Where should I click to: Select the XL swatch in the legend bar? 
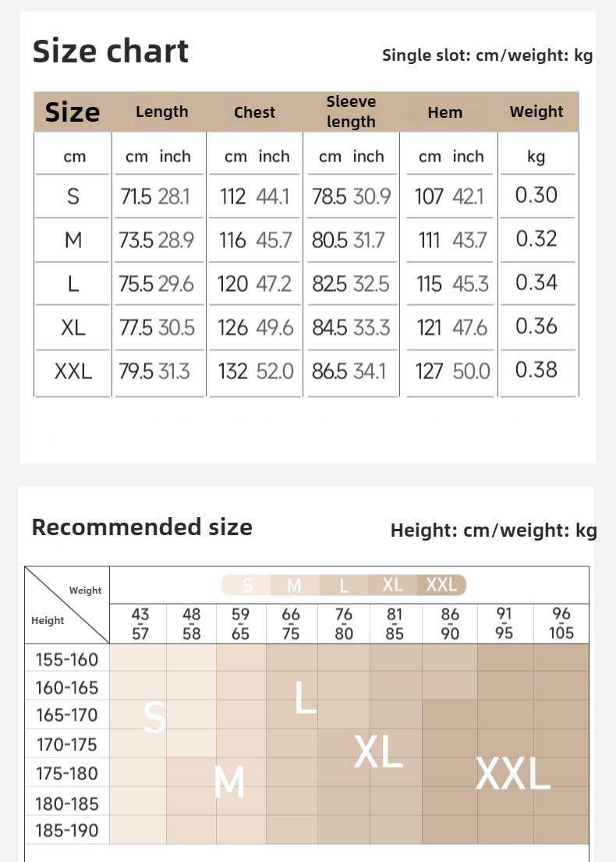click(393, 585)
